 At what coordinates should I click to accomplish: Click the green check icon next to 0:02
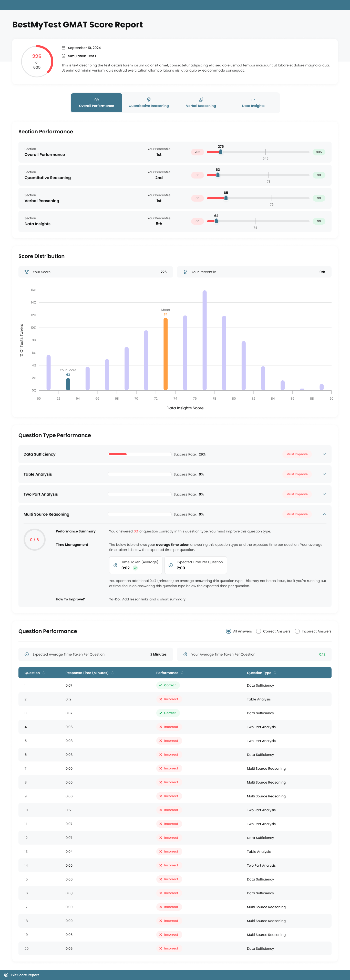coord(135,568)
